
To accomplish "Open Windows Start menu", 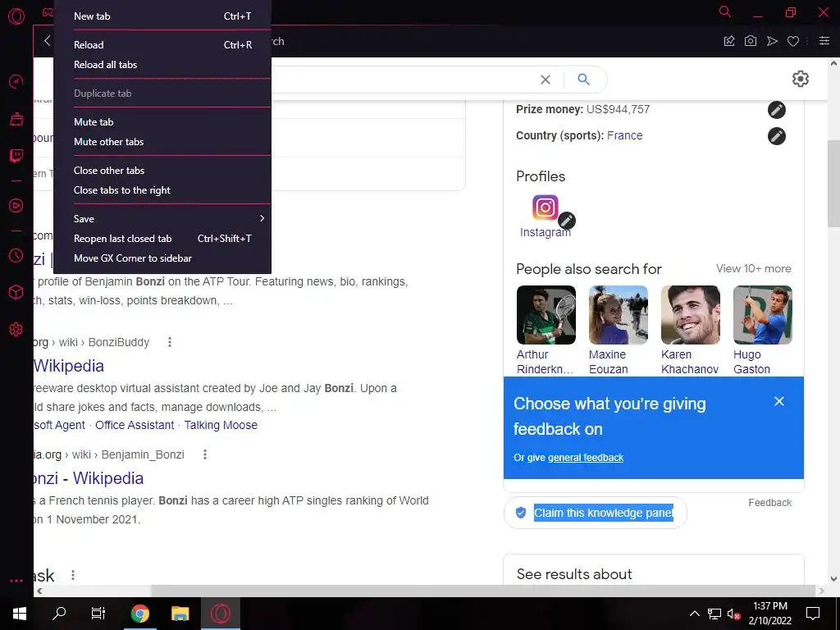I will coord(20,614).
